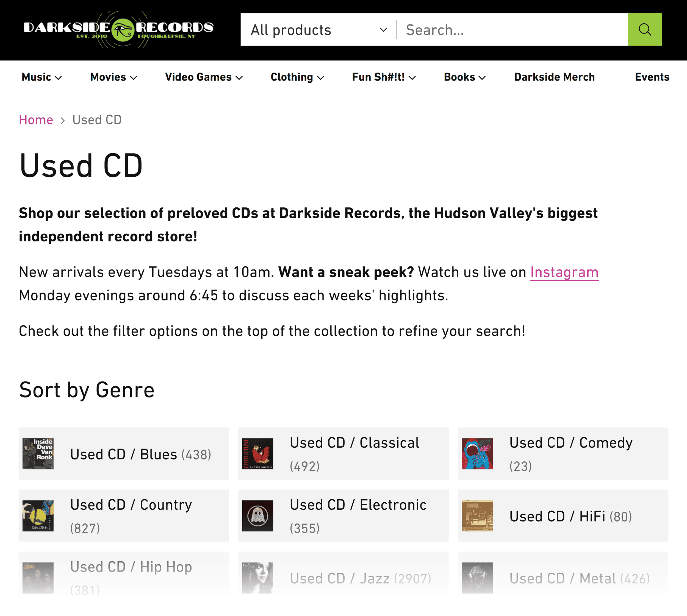The width and height of the screenshot is (687, 616).
Task: Click the Home breadcrumb link
Action: (x=36, y=120)
